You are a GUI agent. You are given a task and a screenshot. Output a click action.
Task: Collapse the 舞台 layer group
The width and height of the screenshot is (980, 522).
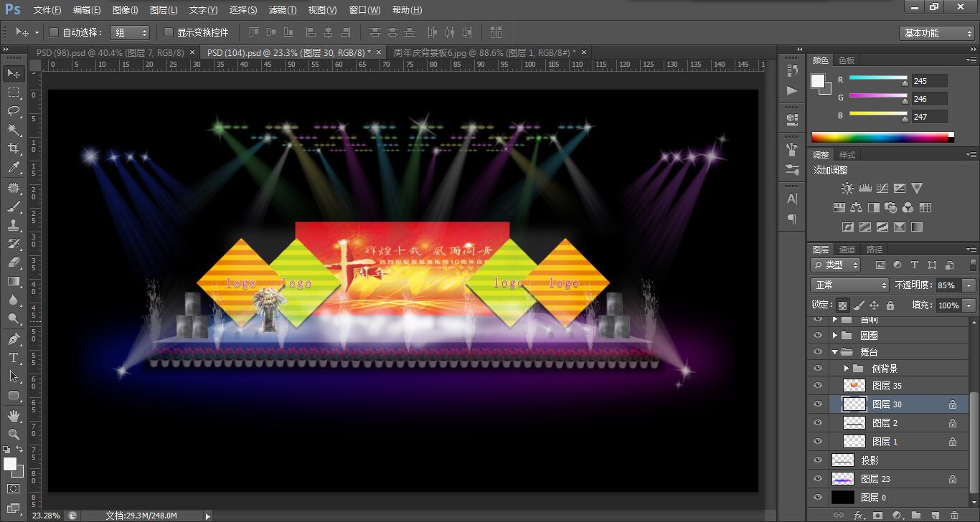tap(835, 352)
